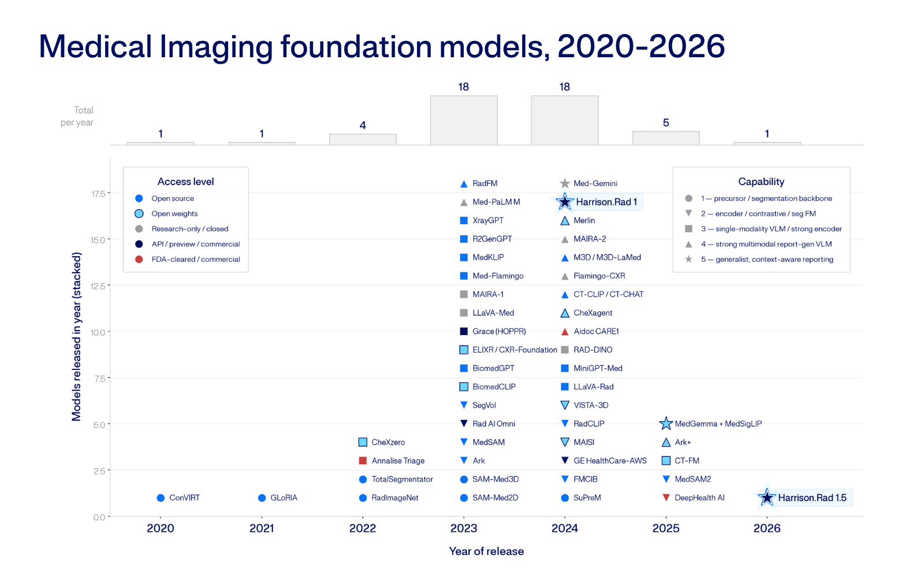Click the capability 5 star legend symbol
The width and height of the screenshot is (924, 578).
click(x=688, y=259)
